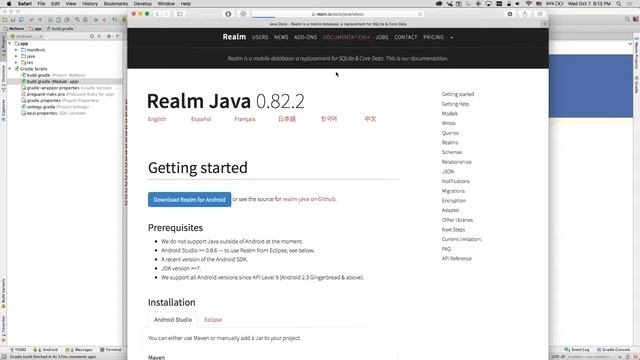Click Safari address bar

337,14
